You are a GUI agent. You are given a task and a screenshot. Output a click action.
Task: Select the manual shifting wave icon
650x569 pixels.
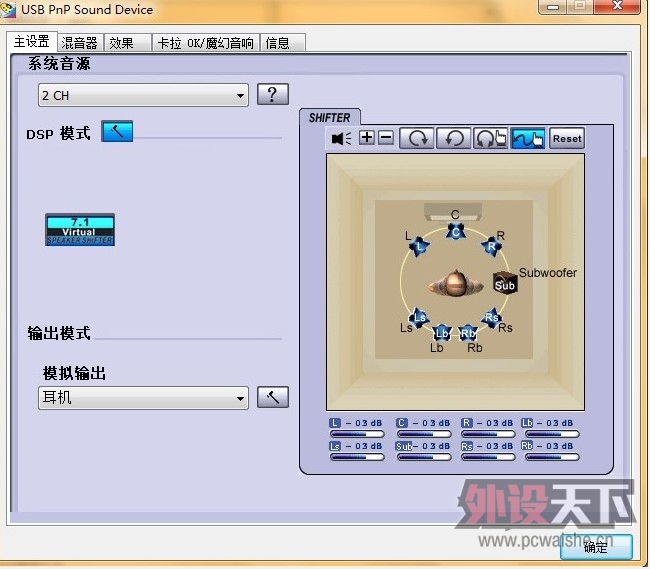pos(528,139)
